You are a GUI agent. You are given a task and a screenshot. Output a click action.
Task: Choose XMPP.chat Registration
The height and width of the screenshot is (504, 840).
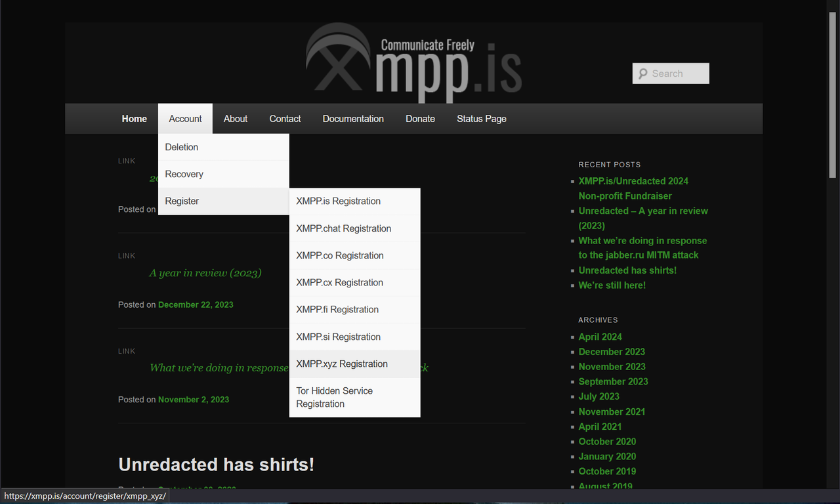pyautogui.click(x=355, y=228)
